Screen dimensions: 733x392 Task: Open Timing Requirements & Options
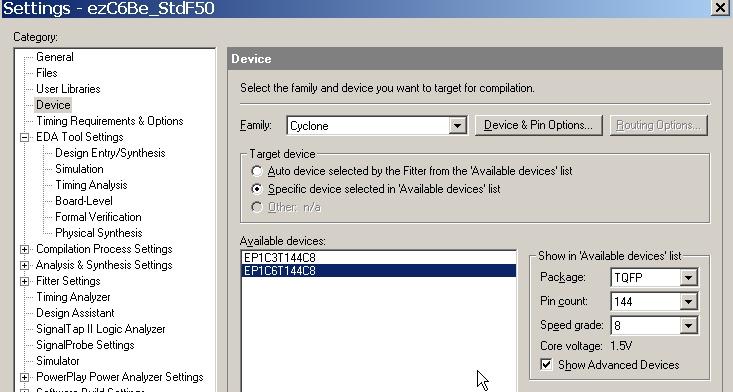point(110,121)
